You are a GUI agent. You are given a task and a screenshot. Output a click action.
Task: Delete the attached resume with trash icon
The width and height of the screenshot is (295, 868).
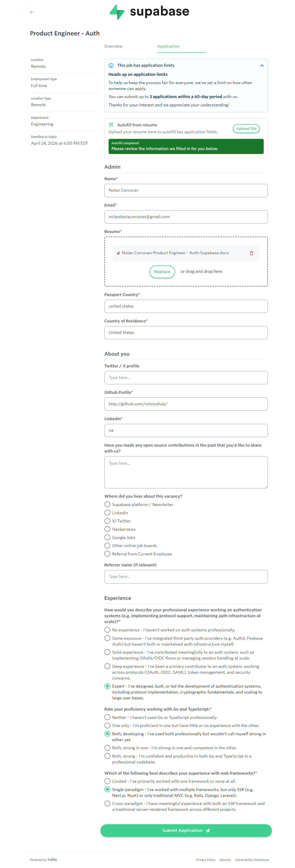(251, 253)
